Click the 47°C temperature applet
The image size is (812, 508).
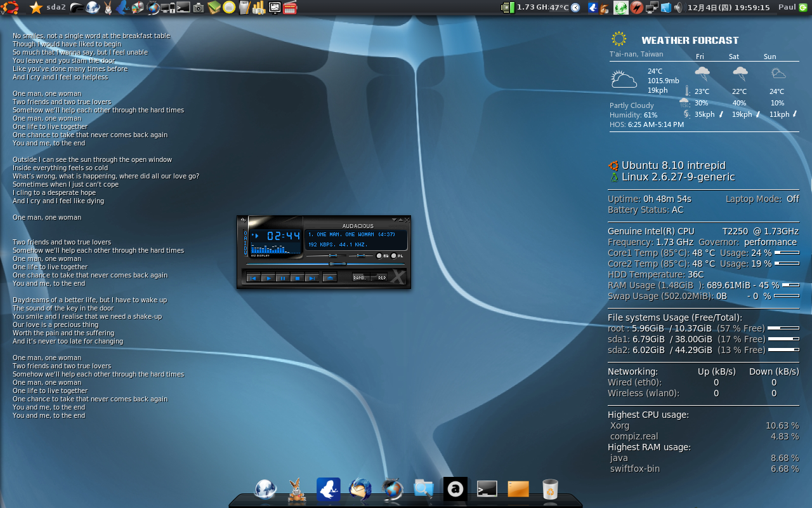[559, 8]
